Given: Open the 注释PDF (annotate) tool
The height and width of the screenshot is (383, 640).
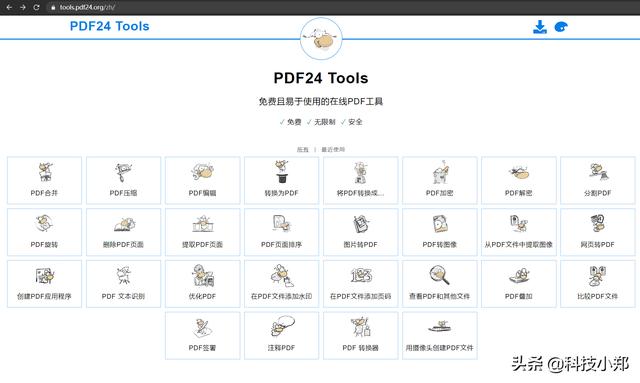Looking at the screenshot, I should [x=282, y=336].
